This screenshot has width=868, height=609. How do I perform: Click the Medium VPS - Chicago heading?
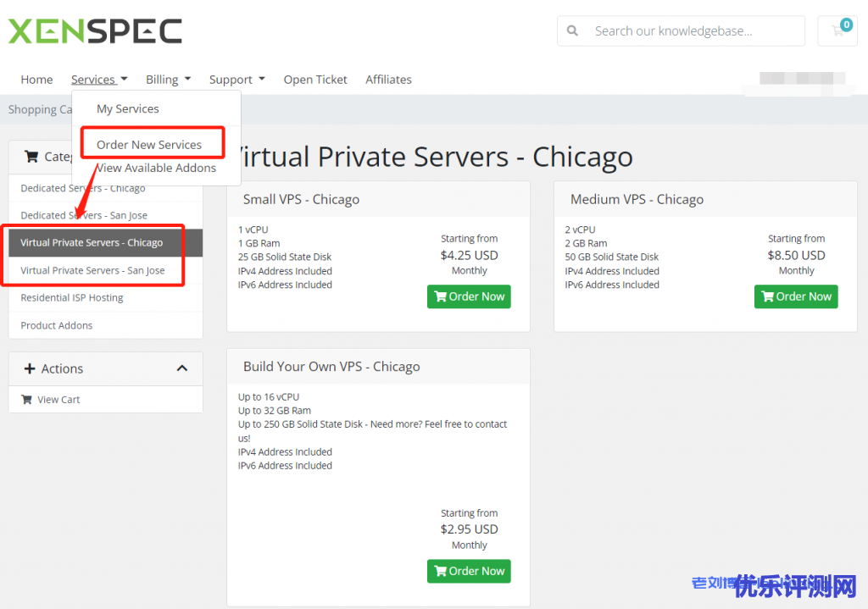click(637, 199)
